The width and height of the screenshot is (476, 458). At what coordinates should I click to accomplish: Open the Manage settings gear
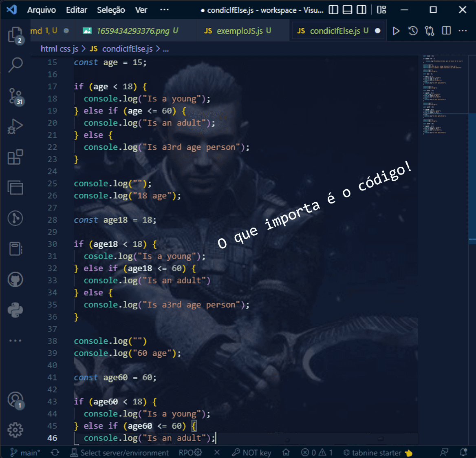(15, 430)
